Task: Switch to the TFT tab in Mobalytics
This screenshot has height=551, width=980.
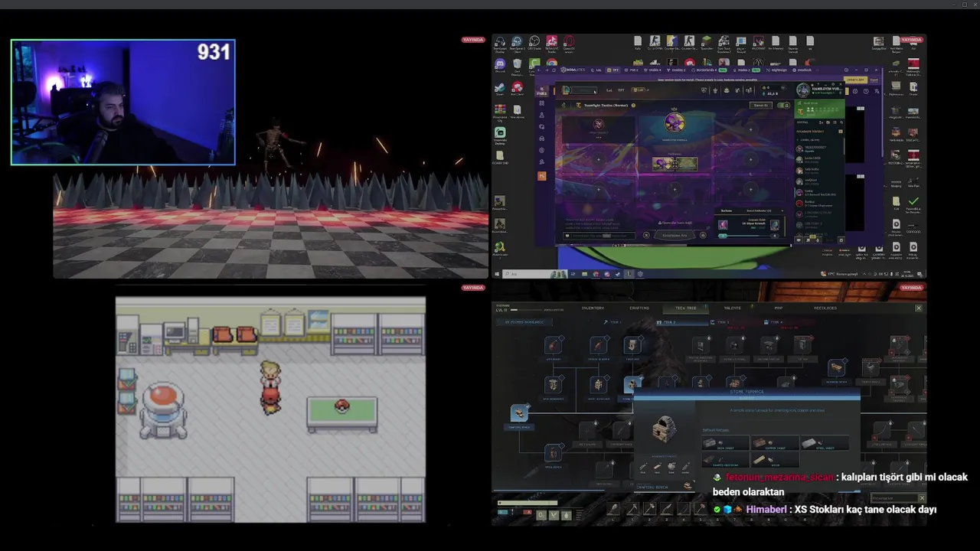Action: pyautogui.click(x=613, y=70)
